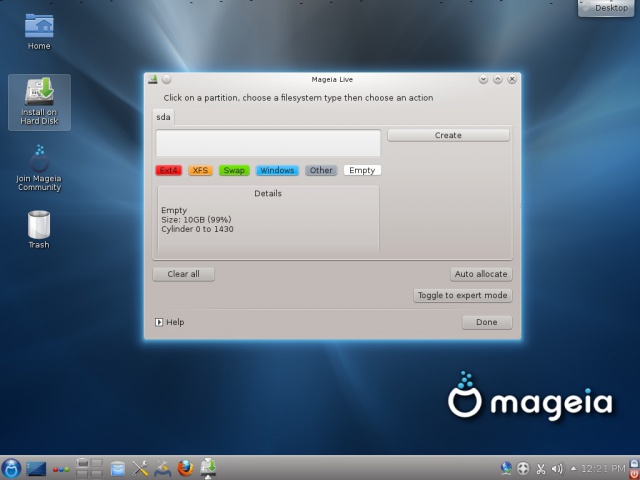640x480 pixels.
Task: Choose the green Swap filesystem type
Action: [x=234, y=170]
